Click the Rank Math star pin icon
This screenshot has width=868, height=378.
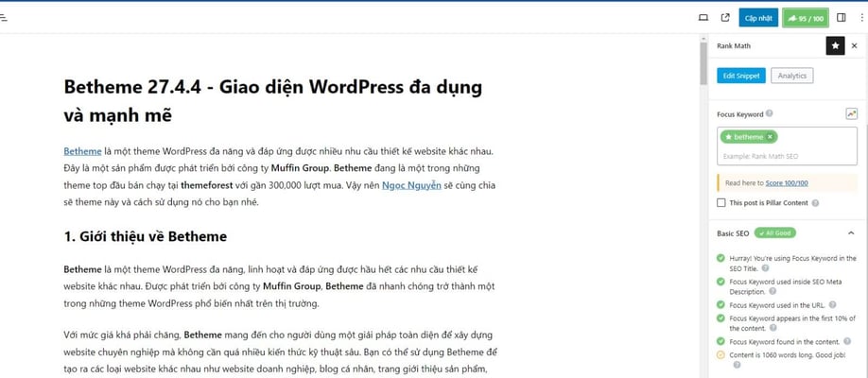(835, 46)
